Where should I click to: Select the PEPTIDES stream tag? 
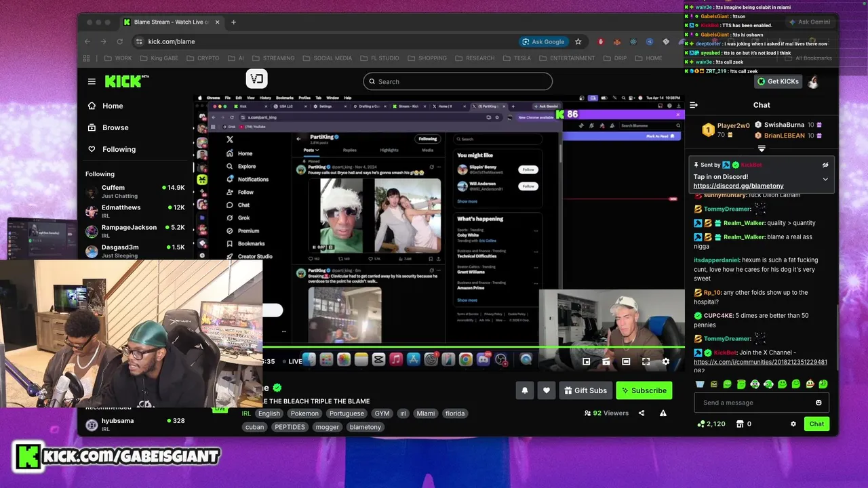pyautogui.click(x=290, y=427)
